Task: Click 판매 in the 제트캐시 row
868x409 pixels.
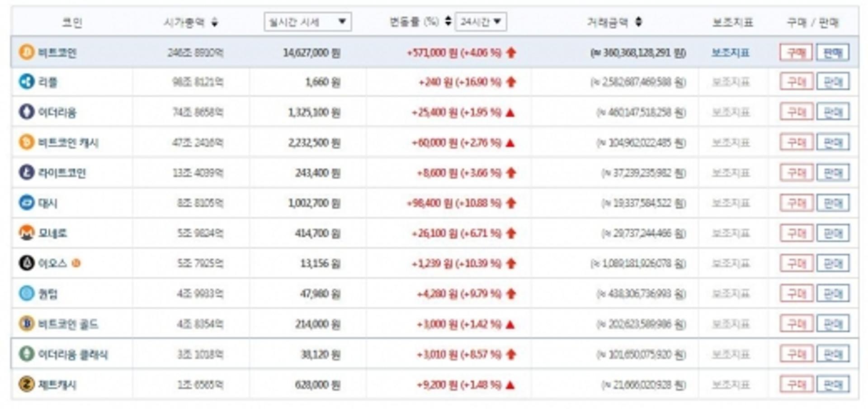Action: click(x=833, y=384)
